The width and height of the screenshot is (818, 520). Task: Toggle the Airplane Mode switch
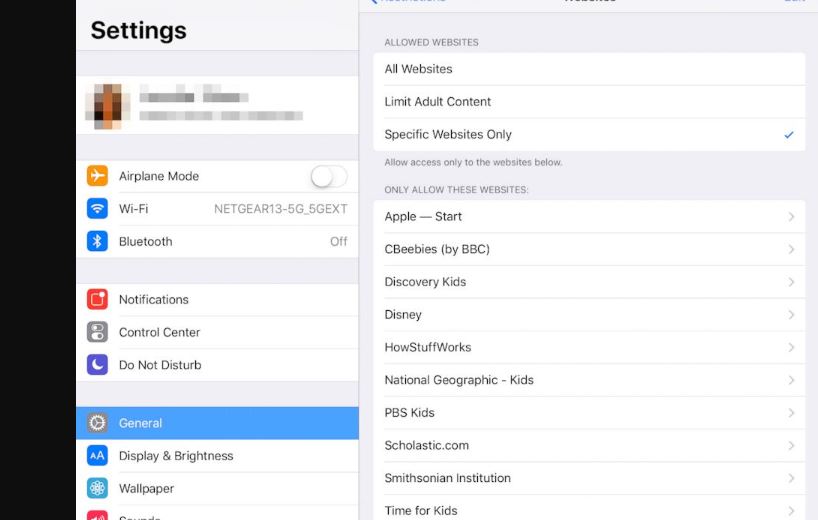pos(329,176)
